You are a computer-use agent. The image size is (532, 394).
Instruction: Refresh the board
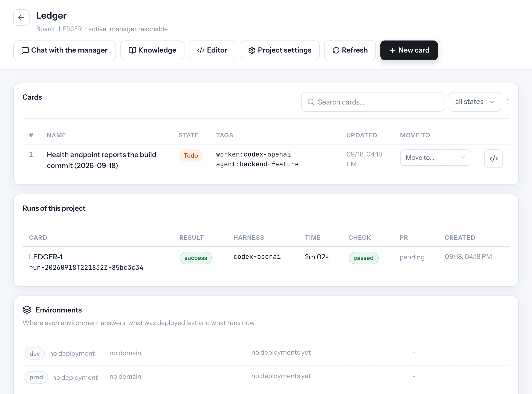tap(350, 50)
